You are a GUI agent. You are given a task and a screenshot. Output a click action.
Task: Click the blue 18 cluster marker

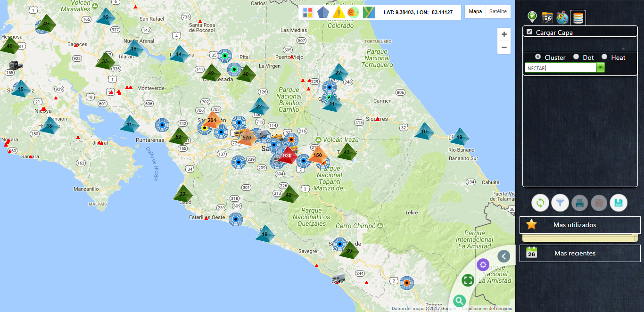(50, 125)
